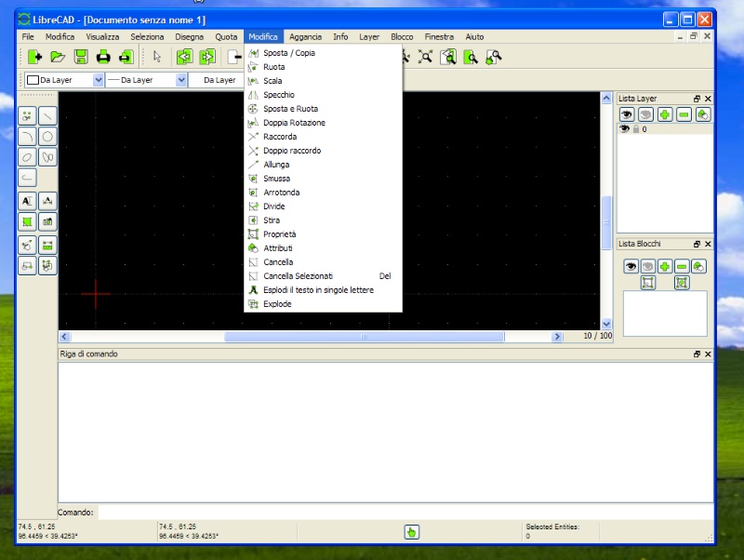
Task: Click the Save icon in toolbar
Action: (81, 57)
